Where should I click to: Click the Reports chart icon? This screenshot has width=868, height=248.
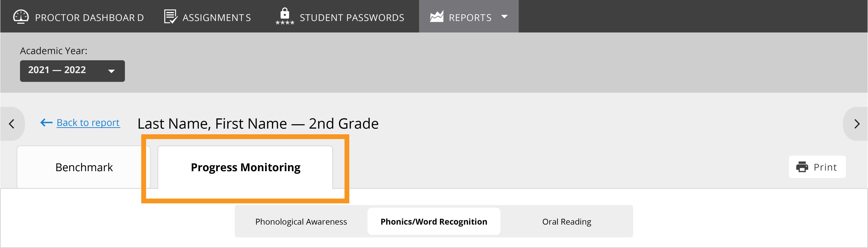(x=437, y=17)
